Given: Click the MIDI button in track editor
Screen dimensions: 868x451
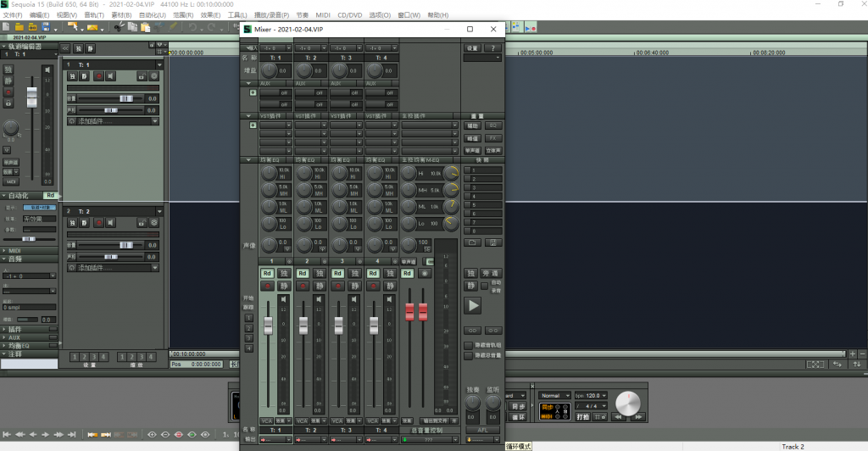Looking at the screenshot, I should (x=11, y=181).
